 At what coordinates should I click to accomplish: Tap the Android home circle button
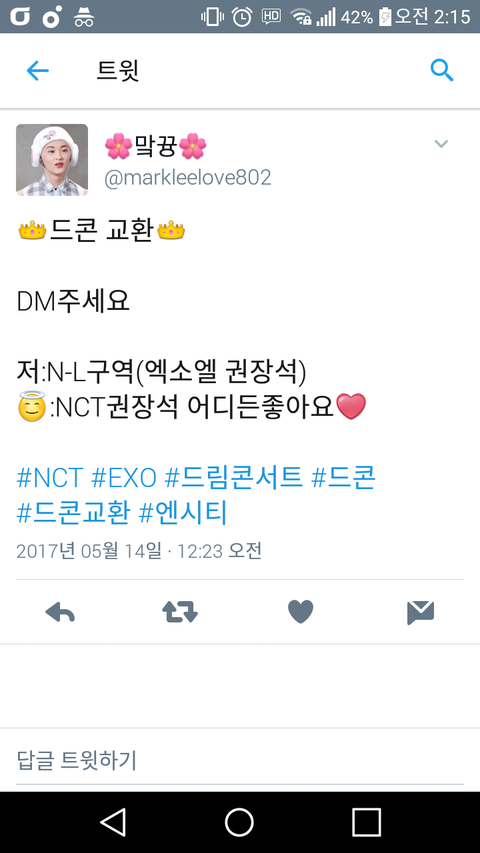239,822
